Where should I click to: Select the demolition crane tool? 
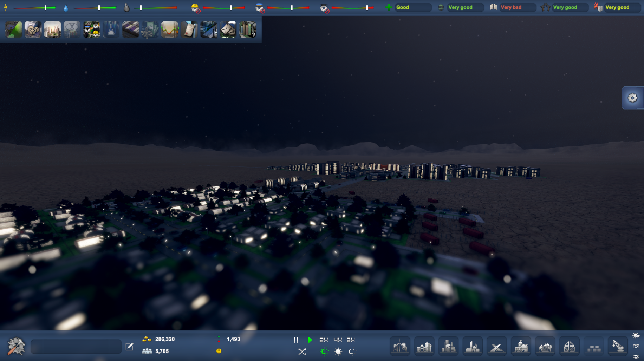(618, 346)
